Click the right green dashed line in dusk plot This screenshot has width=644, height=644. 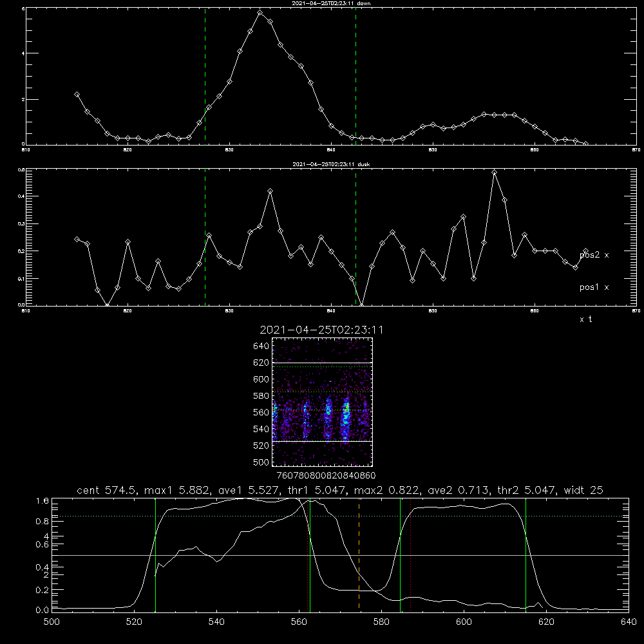pyautogui.click(x=355, y=237)
